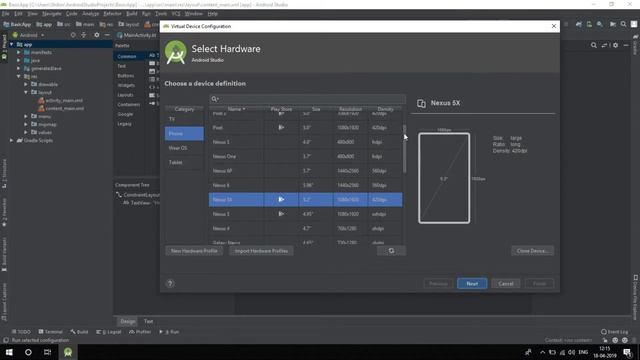This screenshot has height=360, width=640.
Task: Expand the java folder
Action: tap(18, 60)
